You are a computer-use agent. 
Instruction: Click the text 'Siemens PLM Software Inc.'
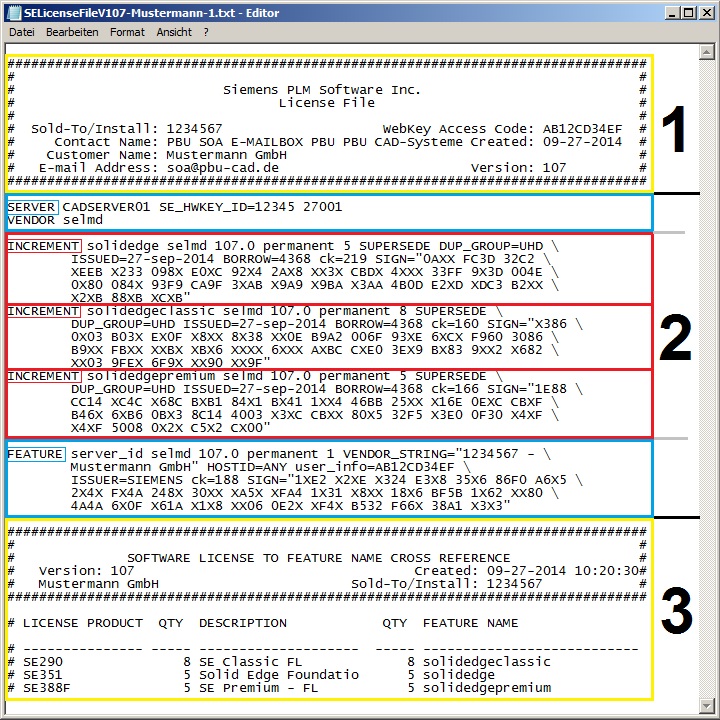pos(321,90)
